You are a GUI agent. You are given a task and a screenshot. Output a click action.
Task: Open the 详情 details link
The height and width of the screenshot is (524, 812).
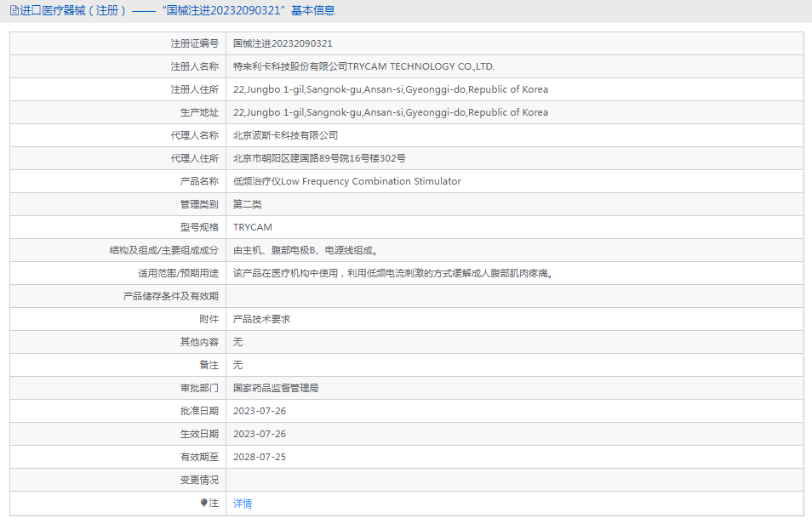coord(243,504)
